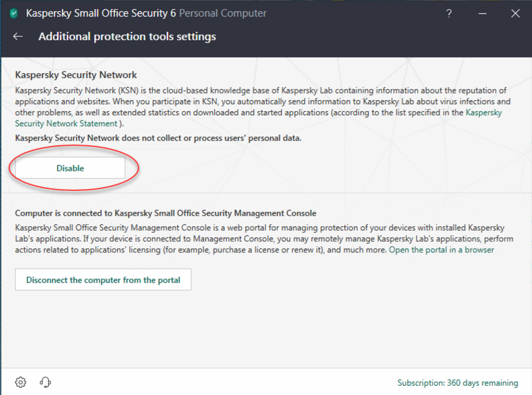The image size is (532, 395).
Task: Go back using the left arrow
Action: coord(18,37)
